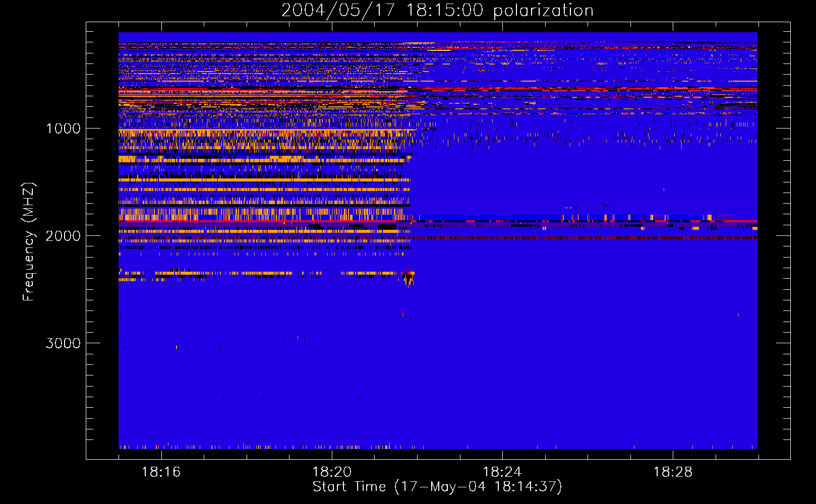
Task: Select the 'Frequency (MHZ)' axis label
Action: [x=29, y=242]
